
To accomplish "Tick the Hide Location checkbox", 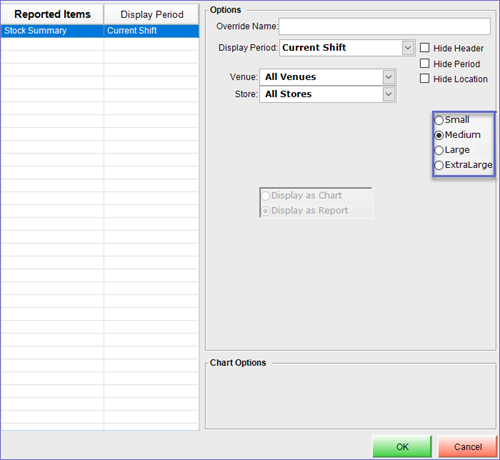I will [x=424, y=79].
